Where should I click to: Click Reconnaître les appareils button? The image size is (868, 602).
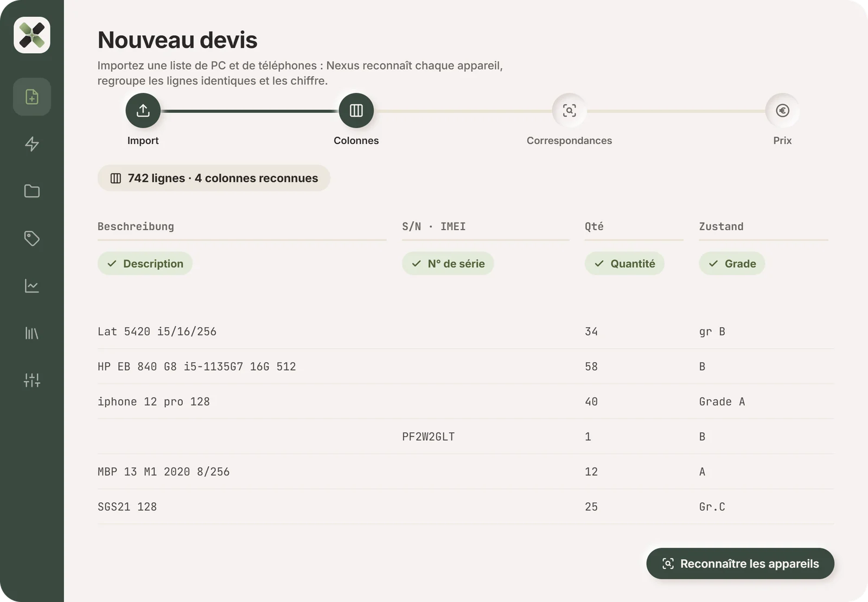point(740,563)
